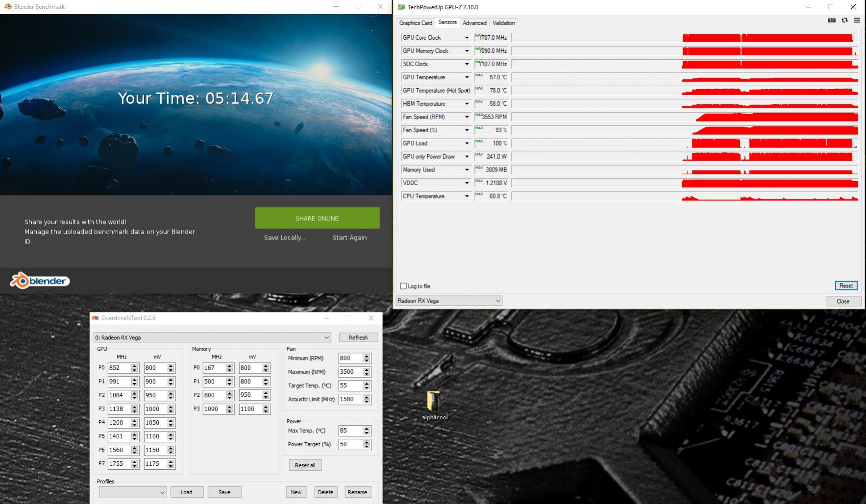Click the Blender logo in the benchmark window
Screen dimensions: 866x504
tap(40, 281)
